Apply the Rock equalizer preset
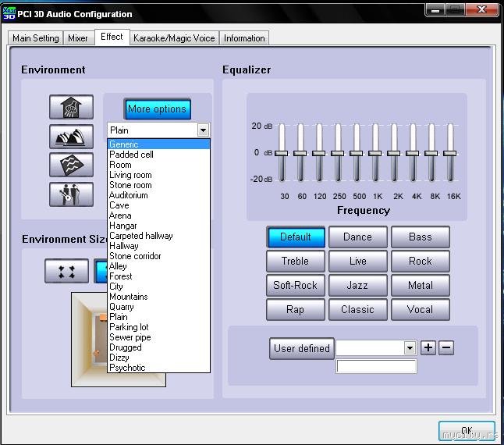This screenshot has width=504, height=445. tap(421, 261)
